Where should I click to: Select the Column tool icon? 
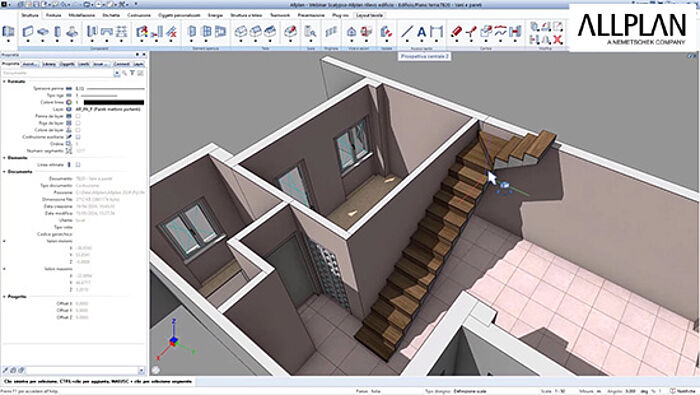[x=58, y=31]
